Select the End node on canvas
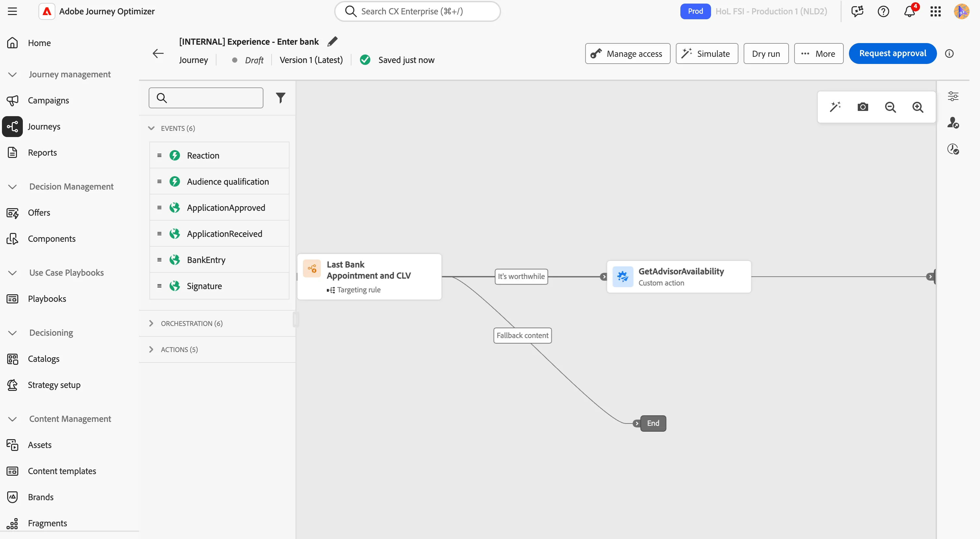The width and height of the screenshot is (980, 539). click(653, 423)
